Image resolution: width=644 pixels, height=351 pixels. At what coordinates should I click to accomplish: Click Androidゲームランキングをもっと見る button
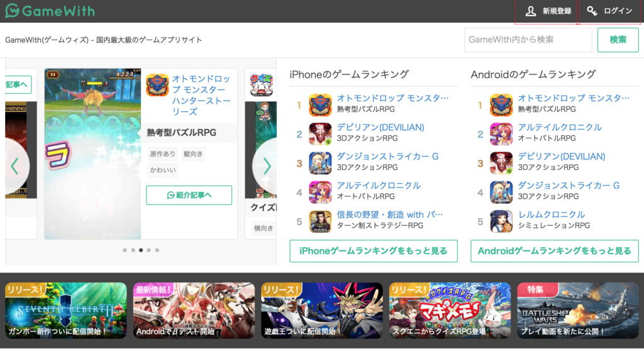(555, 251)
